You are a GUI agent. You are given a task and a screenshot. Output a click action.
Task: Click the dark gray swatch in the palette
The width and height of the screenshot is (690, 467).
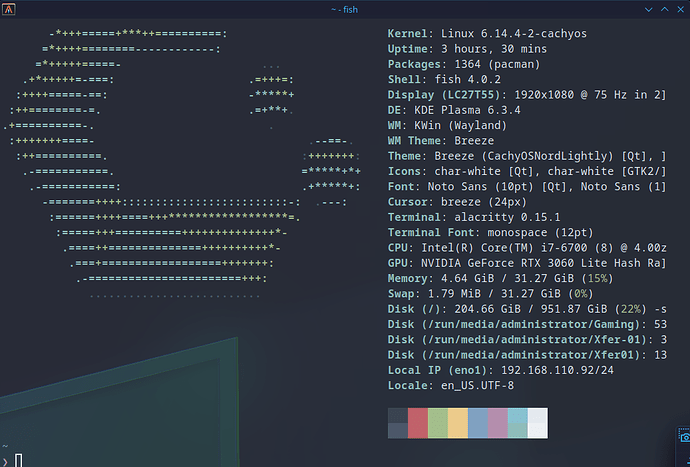(397, 423)
